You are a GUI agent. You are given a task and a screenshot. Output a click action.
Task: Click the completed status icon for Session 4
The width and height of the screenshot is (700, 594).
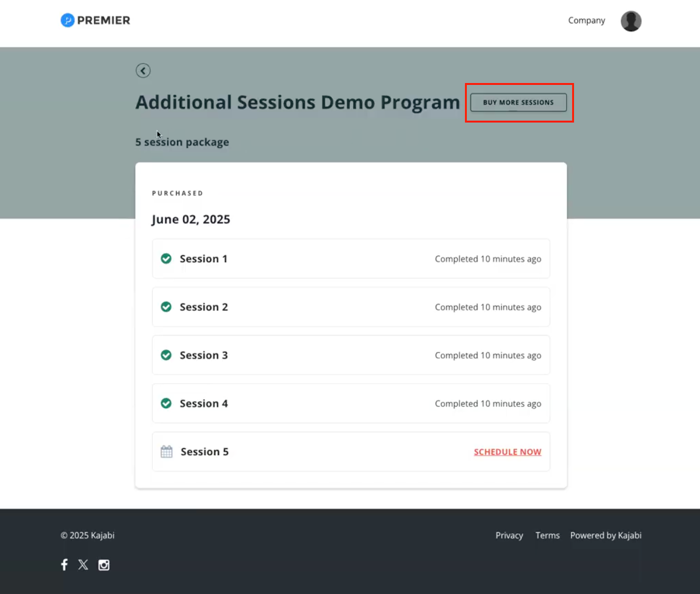pyautogui.click(x=166, y=403)
